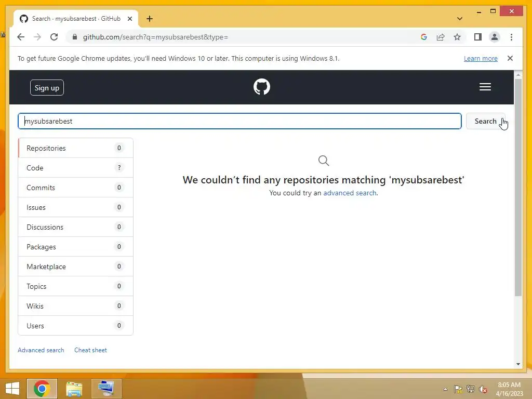Viewport: 532px width, 399px height.
Task: Click the scrollbar down arrow
Action: pyautogui.click(x=518, y=364)
